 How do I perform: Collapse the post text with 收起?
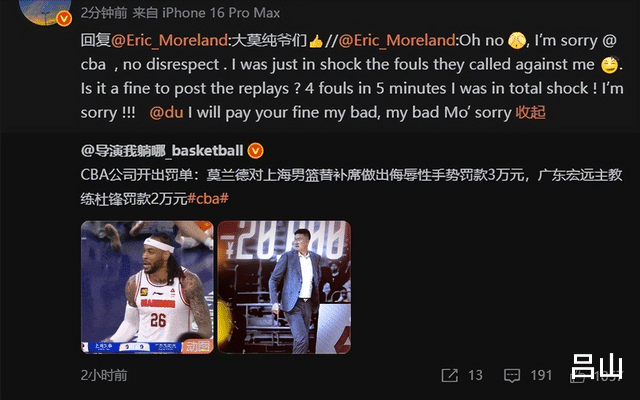pyautogui.click(x=530, y=112)
